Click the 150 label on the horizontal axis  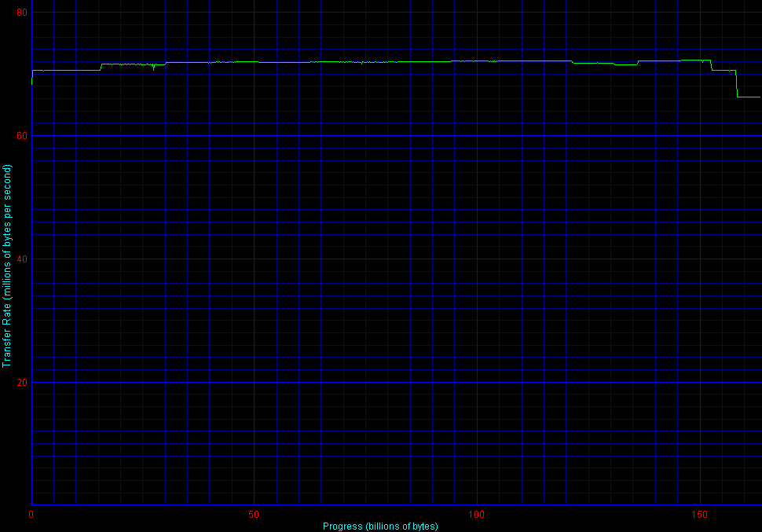(700, 515)
